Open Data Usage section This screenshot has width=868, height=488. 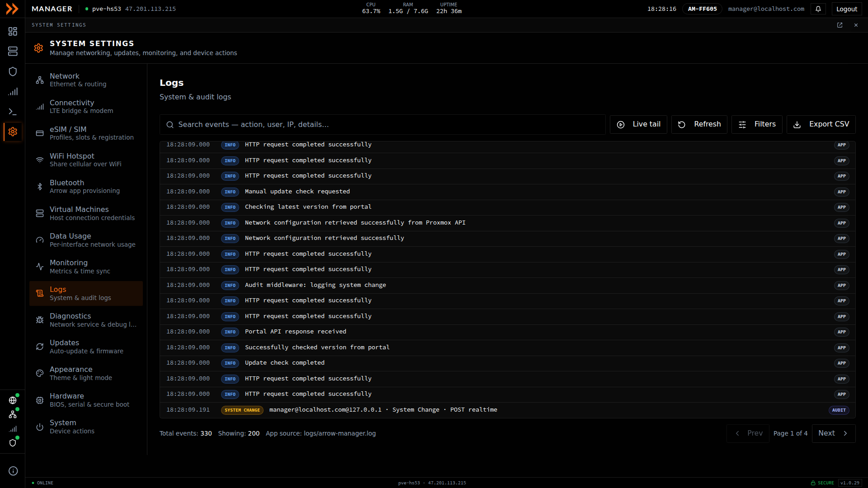(x=86, y=240)
